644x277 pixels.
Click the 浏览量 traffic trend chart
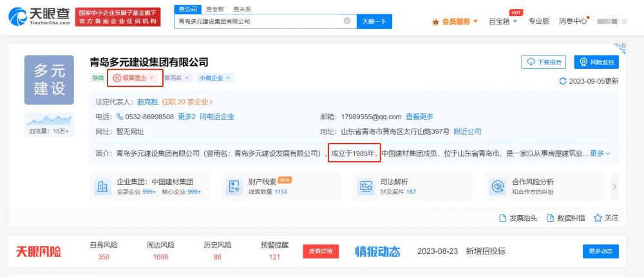click(x=49, y=120)
